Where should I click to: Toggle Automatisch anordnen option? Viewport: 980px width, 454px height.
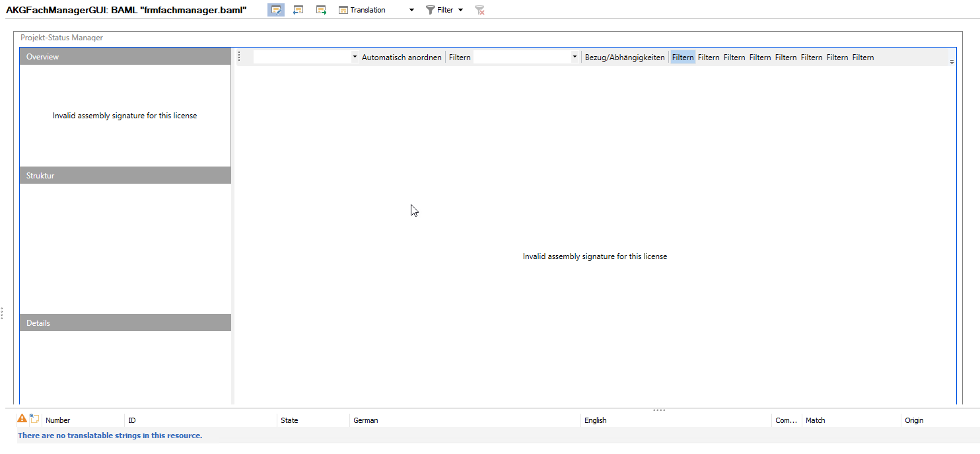(x=402, y=57)
